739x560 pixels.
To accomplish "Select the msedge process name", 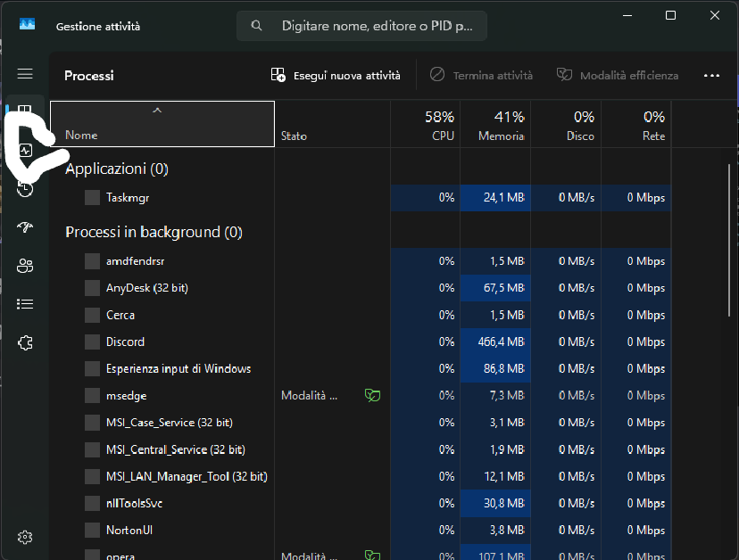I will (x=127, y=396).
